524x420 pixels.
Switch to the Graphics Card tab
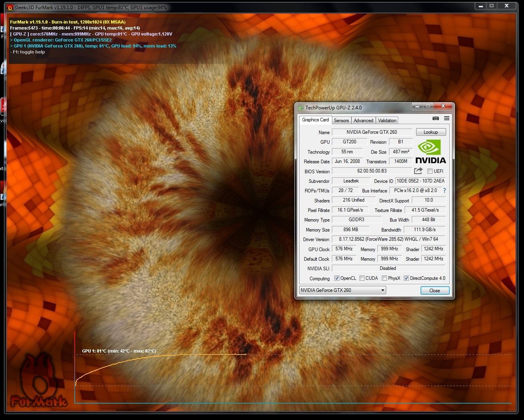coord(315,120)
